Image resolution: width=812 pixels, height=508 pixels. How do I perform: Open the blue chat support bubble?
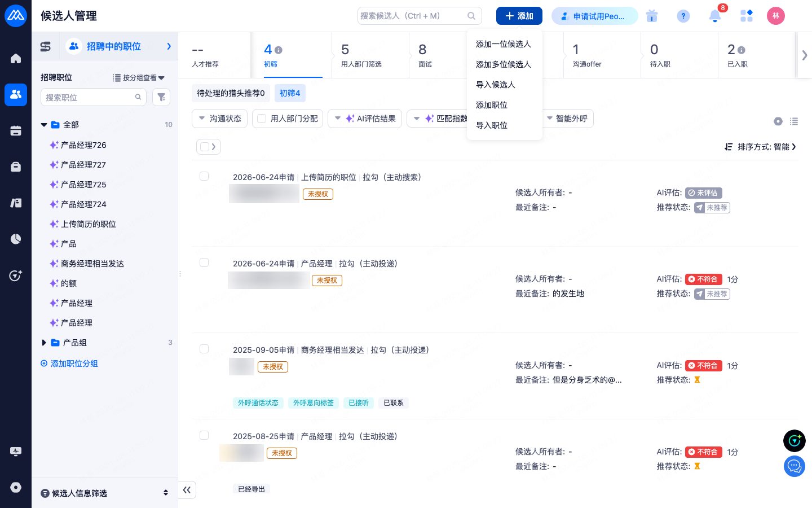[795, 466]
